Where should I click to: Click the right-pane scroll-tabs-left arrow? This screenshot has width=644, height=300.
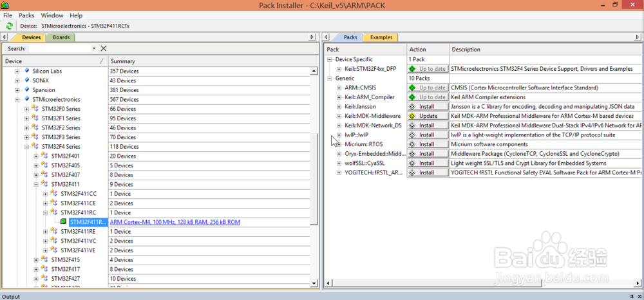coord(327,37)
